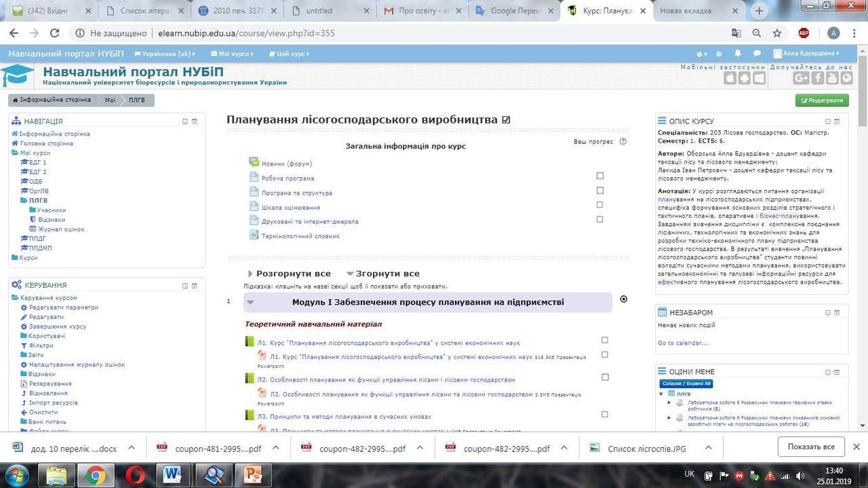868x488 pixels.
Task: Click the green book icon of lesson Л2
Action: [249, 379]
